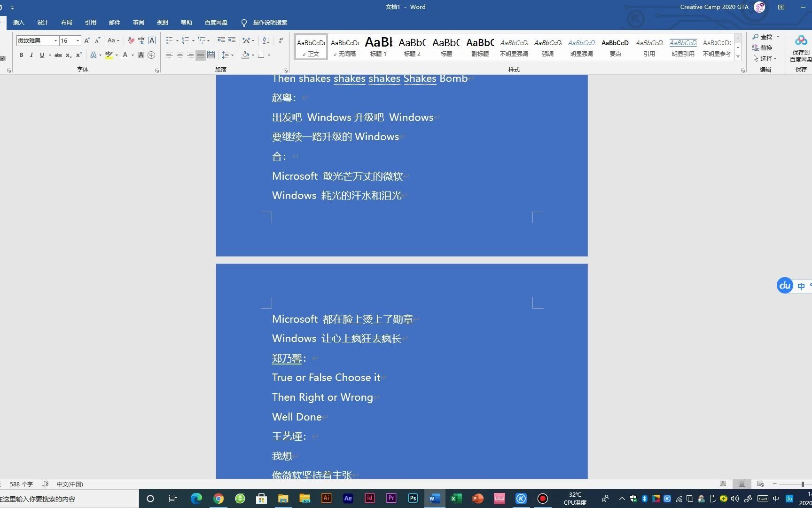The image size is (812, 508).
Task: Open the font dialog launcher
Action: point(157,71)
